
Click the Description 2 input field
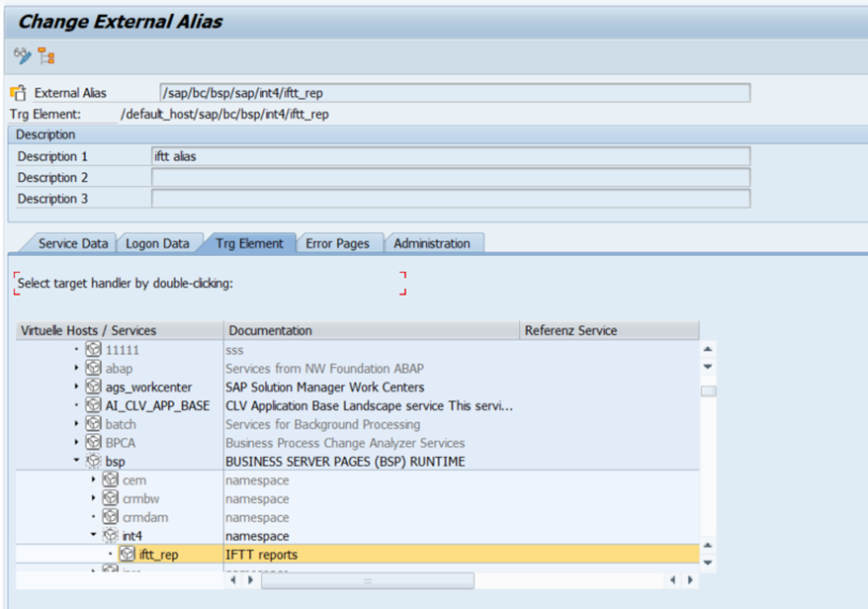pos(450,178)
